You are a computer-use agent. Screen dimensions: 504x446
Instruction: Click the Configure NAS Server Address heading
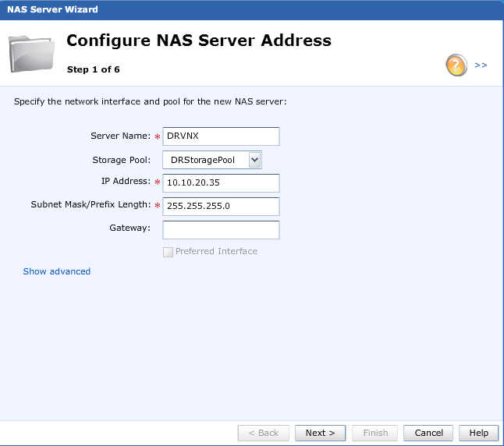click(x=199, y=41)
